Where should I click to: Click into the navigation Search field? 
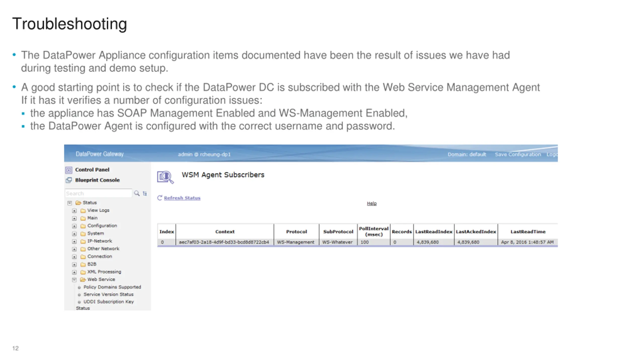[98, 193]
